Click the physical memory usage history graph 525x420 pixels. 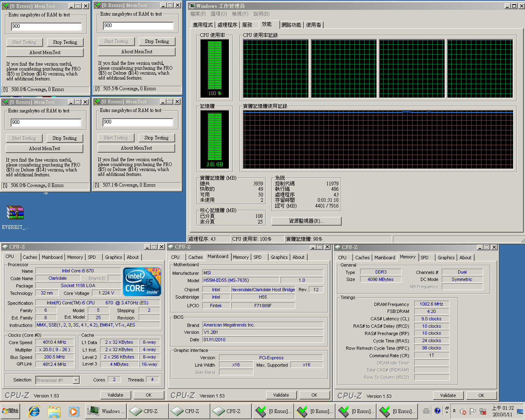(378, 140)
